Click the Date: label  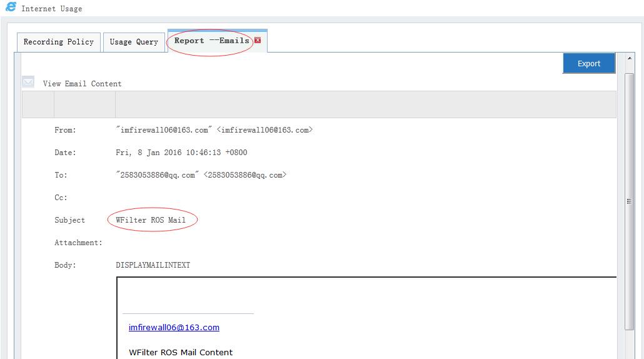click(x=65, y=153)
